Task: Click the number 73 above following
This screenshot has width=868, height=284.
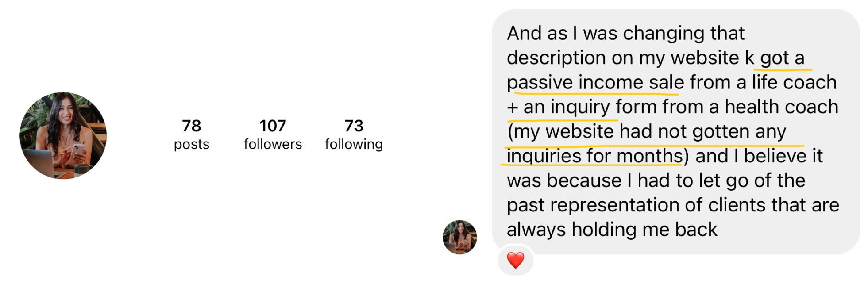Action: coord(354,126)
